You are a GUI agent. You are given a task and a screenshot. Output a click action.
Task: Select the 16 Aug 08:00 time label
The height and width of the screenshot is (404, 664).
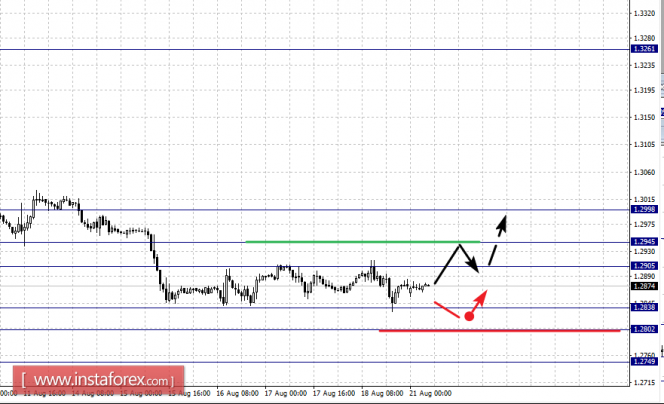point(238,393)
